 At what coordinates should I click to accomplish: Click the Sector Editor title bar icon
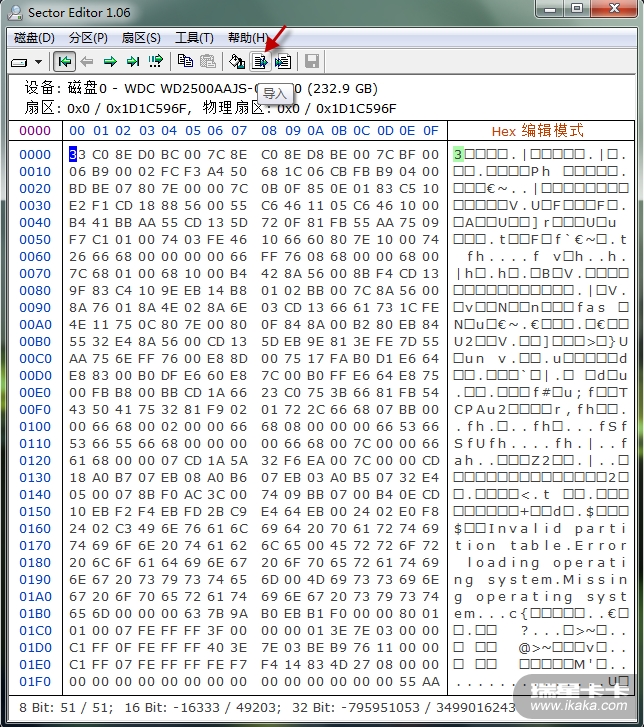tap(15, 13)
